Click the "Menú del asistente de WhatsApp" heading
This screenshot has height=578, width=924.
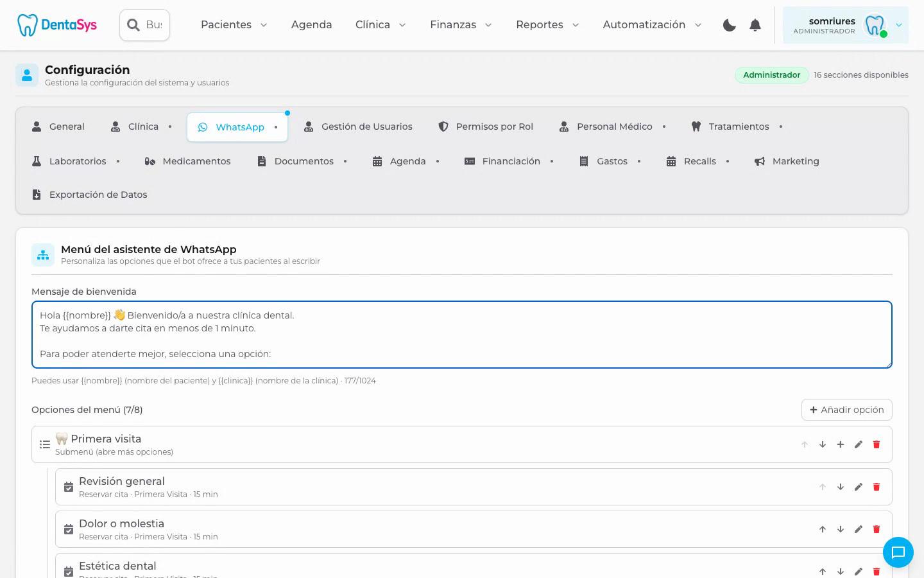click(149, 249)
